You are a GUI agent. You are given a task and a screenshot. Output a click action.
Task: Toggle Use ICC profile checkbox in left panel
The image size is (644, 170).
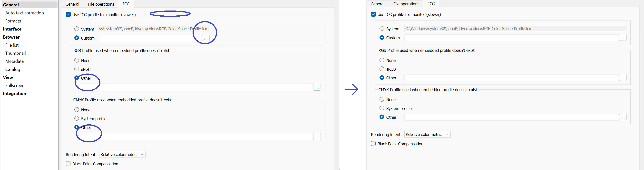click(x=68, y=14)
